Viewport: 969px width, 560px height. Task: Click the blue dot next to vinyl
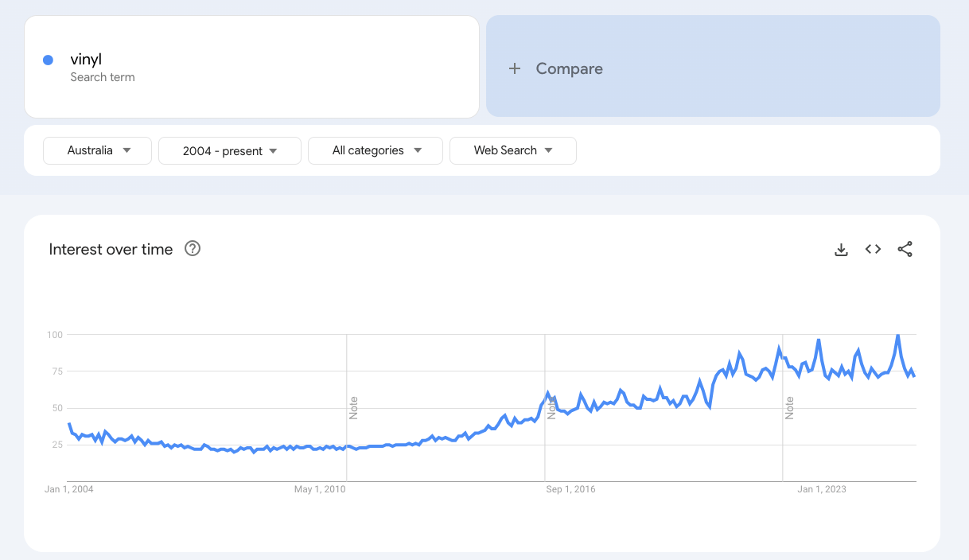click(48, 60)
